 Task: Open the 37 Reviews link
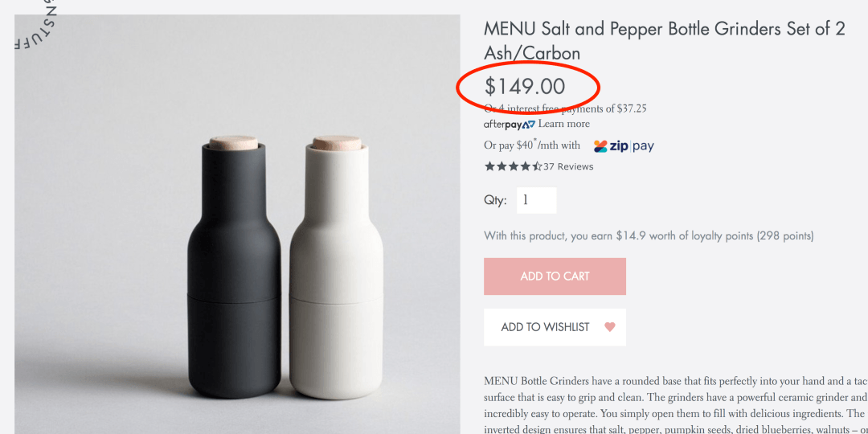pos(568,166)
